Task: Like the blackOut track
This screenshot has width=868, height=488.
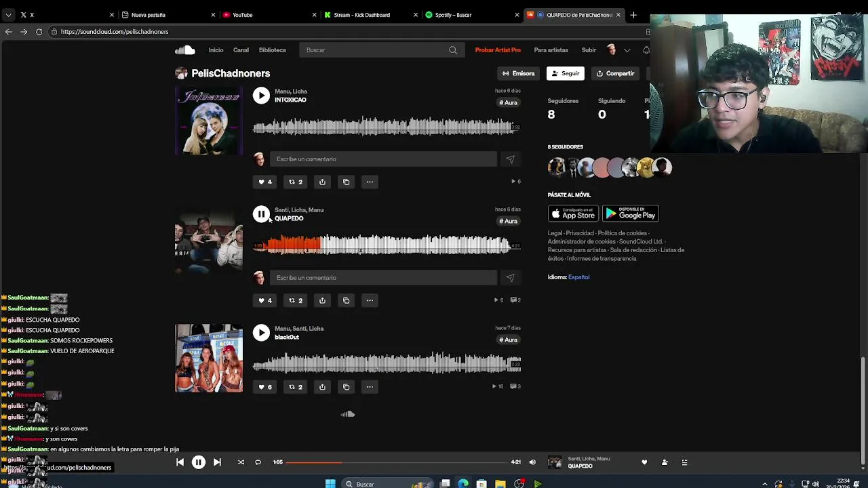Action: (x=264, y=387)
